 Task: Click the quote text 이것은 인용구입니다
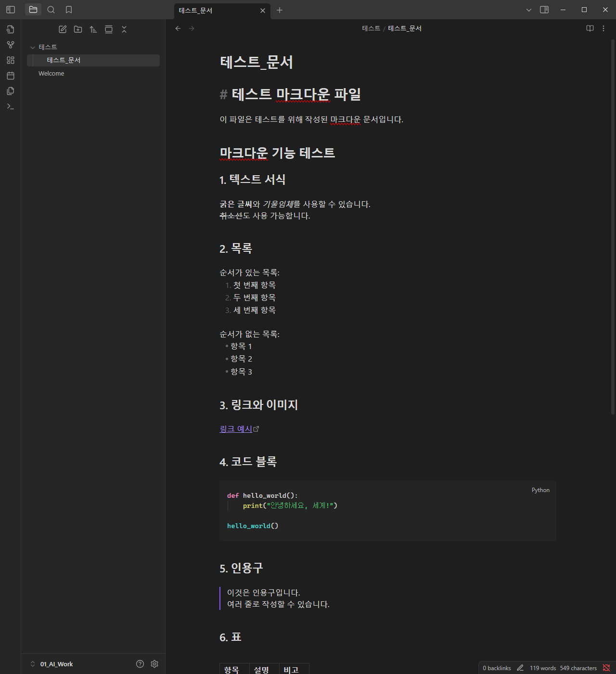[x=264, y=593]
